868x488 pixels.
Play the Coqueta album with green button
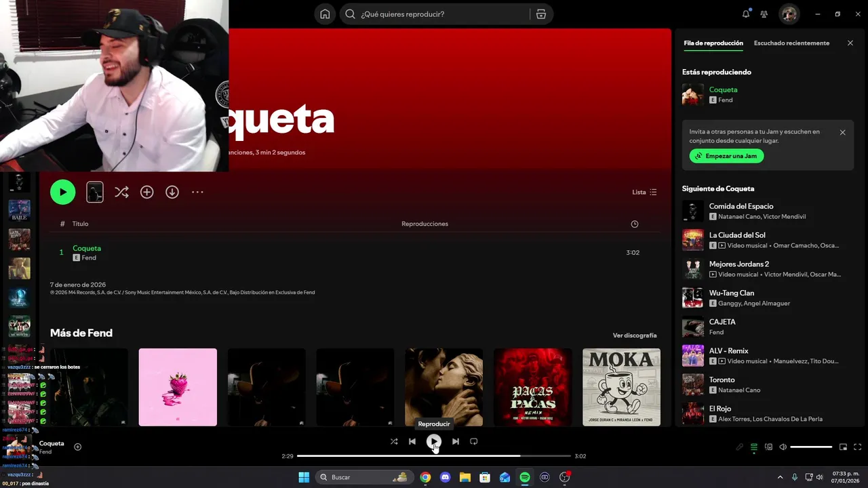point(62,192)
